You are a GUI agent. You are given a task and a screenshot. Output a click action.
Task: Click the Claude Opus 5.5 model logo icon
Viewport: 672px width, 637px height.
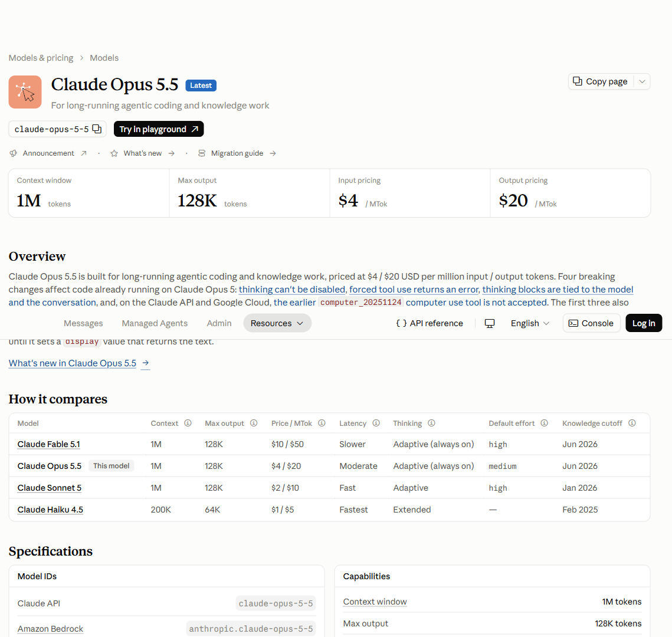(25, 92)
